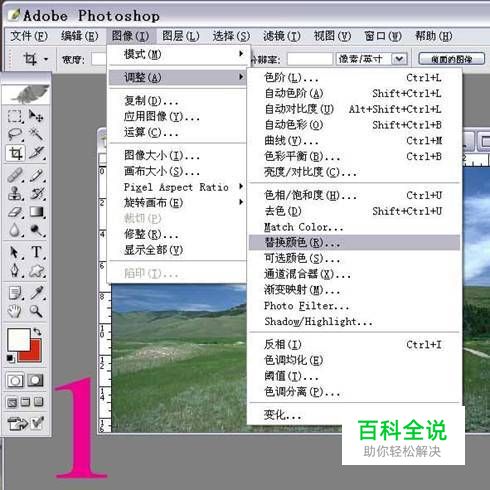490x490 pixels.
Task: Click the resolution input field
Action: click(x=310, y=59)
